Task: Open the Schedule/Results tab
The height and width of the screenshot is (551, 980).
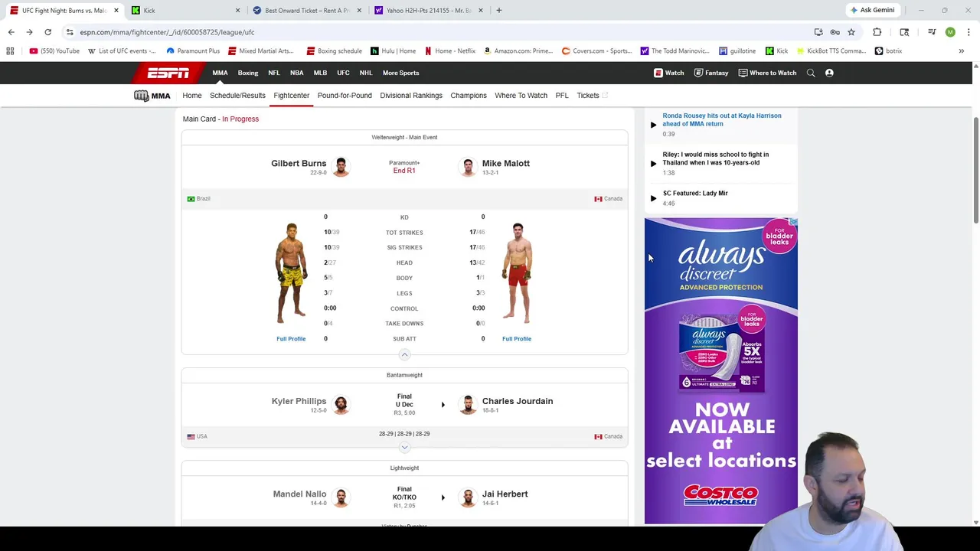Action: click(x=237, y=96)
